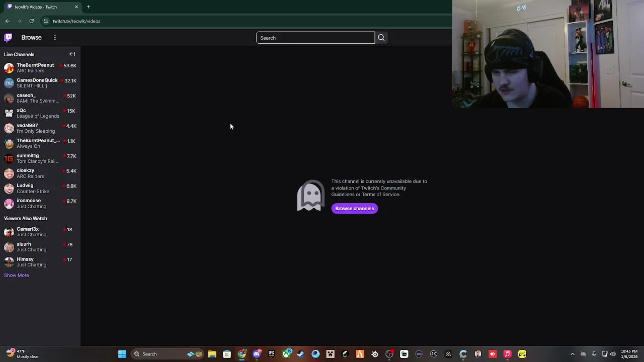Open Steam from taskbar
Image resolution: width=644 pixels, height=362 pixels.
coord(301,354)
